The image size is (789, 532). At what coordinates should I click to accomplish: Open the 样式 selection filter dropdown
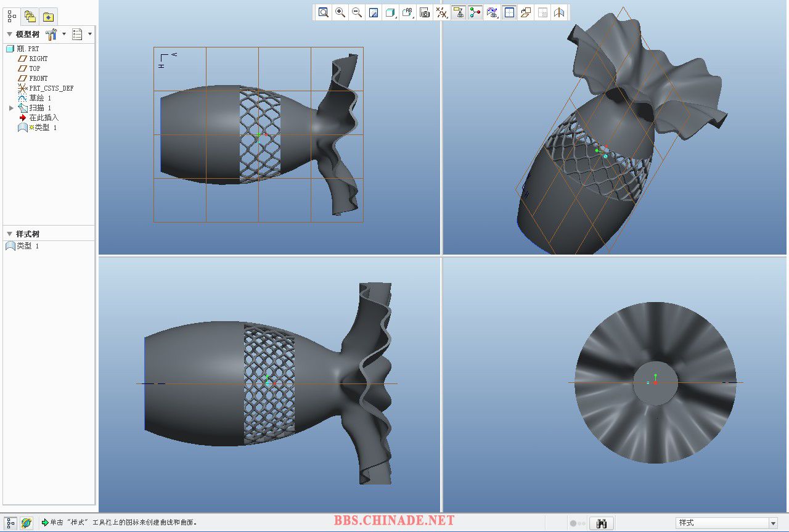[x=772, y=523]
